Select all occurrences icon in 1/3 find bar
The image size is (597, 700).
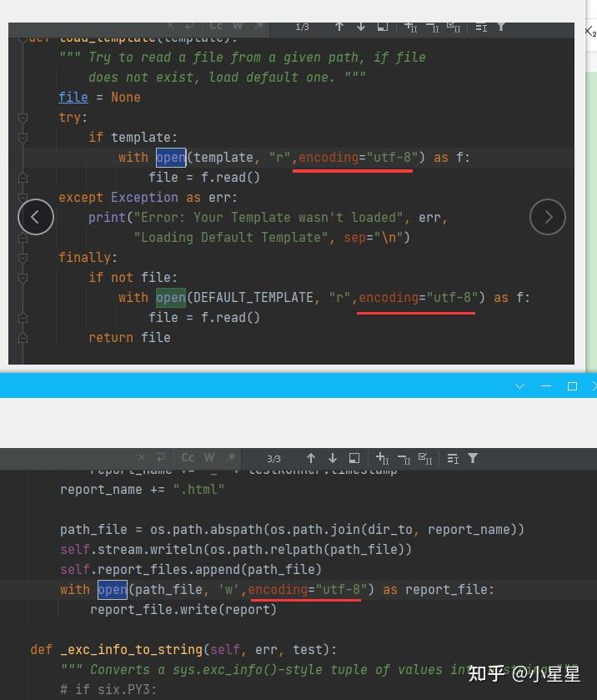click(x=454, y=28)
